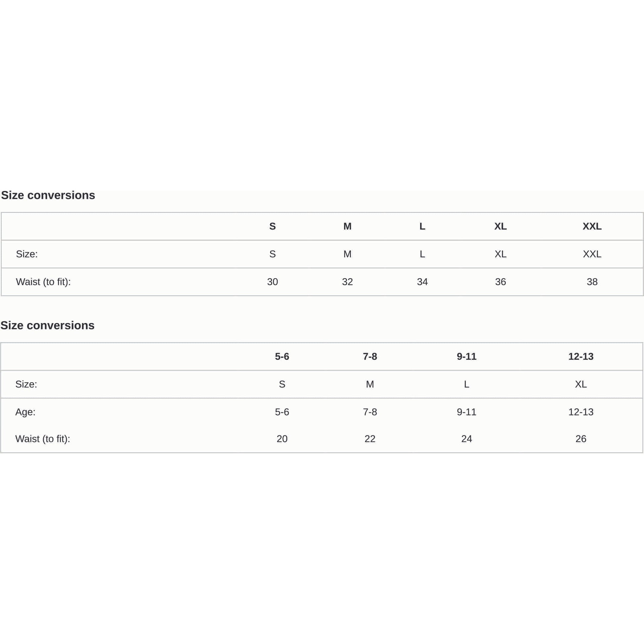Click the bold 7-8 column header
This screenshot has width=644, height=644.
pos(370,356)
